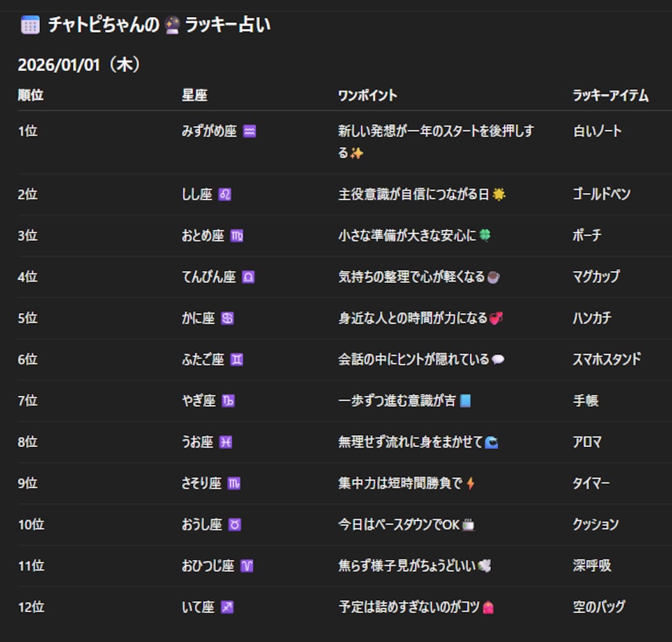The image size is (672, 642).
Task: Click the Scorpio symbol next to さそり座
Action: point(234,484)
